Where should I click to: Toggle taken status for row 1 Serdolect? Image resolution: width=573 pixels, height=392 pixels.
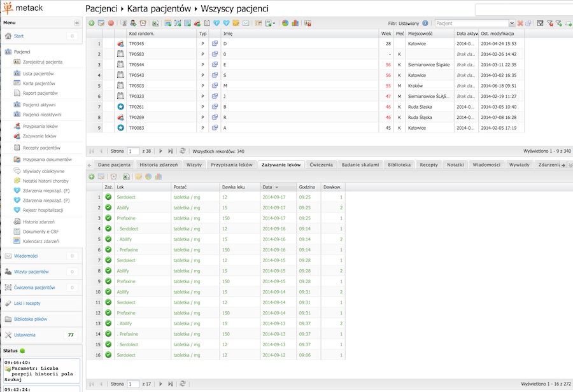108,197
